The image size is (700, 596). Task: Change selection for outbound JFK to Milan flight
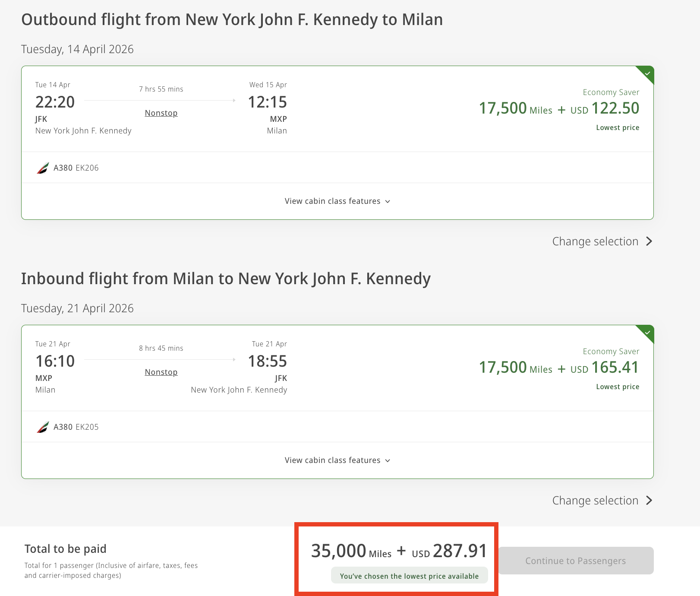point(595,241)
